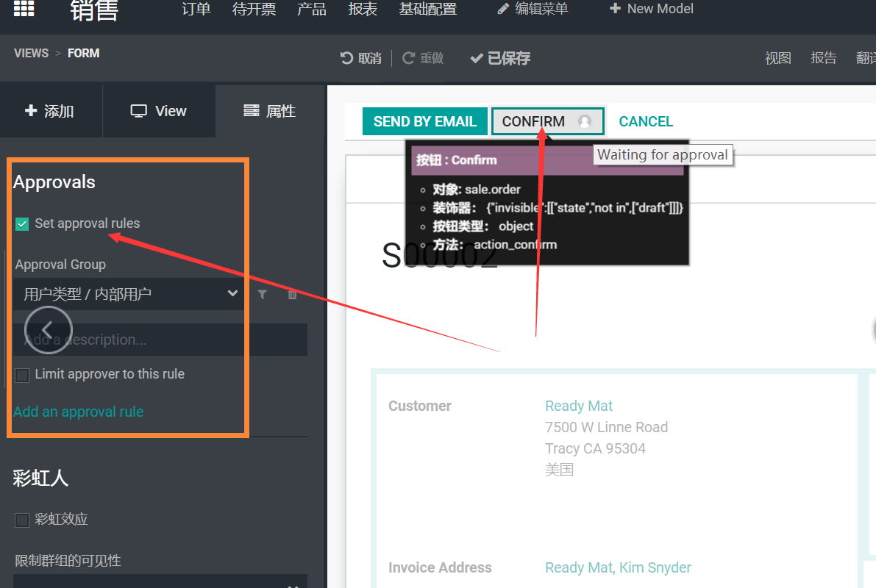Viewport: 876px width, 588px height.
Task: Click the Customer field label
Action: click(419, 406)
